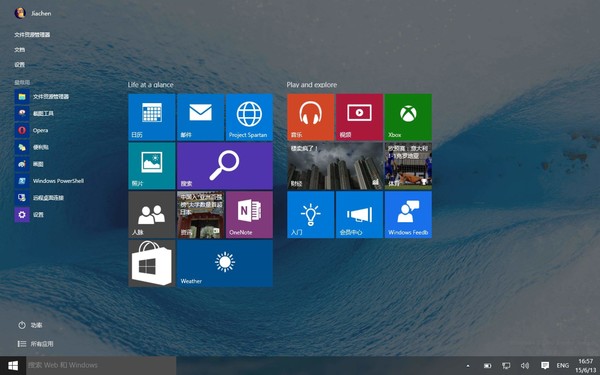This screenshot has width=600, height=375.
Task: Launch Project Spartan browser tile
Action: (249, 117)
